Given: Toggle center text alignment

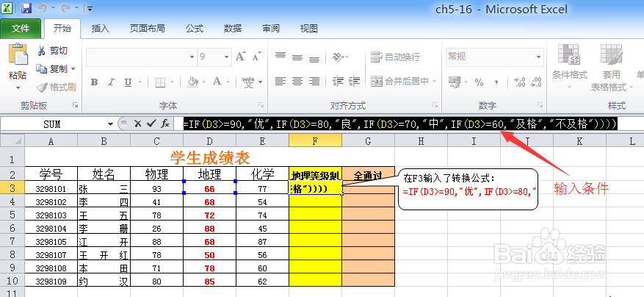Looking at the screenshot, I should click(297, 82).
